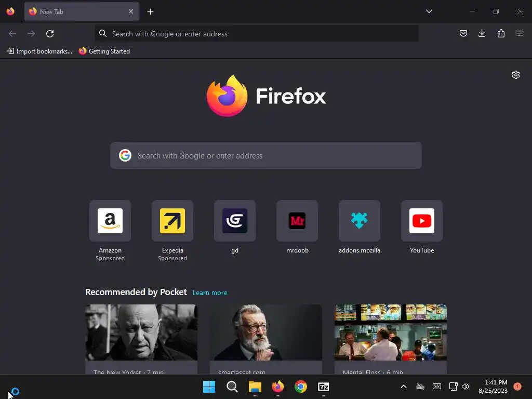Reload the current page
This screenshot has width=532, height=399.
coord(50,34)
